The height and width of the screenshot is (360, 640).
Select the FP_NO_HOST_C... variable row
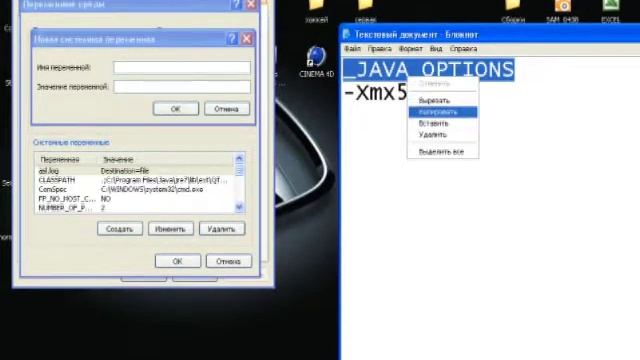click(135, 199)
